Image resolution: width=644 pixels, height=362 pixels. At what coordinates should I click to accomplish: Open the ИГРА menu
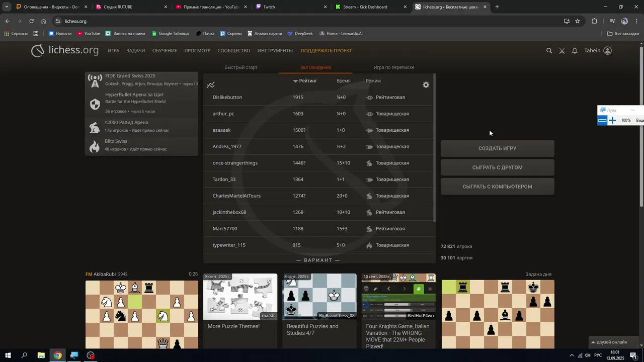[x=113, y=51]
